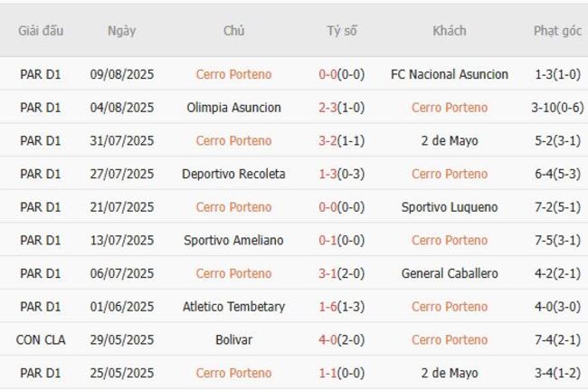Open Olimpia Asuncion team link
Viewport: 588px width, 391px height.
pyautogui.click(x=233, y=108)
